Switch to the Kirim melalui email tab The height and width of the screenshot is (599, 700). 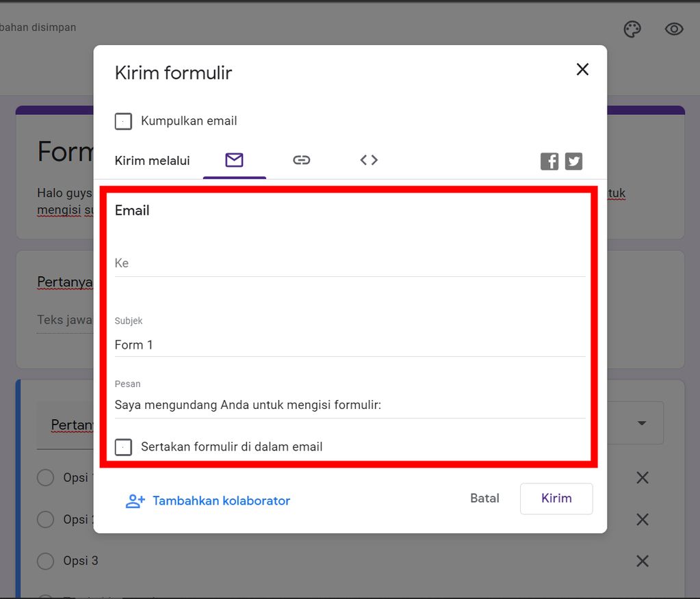click(234, 159)
